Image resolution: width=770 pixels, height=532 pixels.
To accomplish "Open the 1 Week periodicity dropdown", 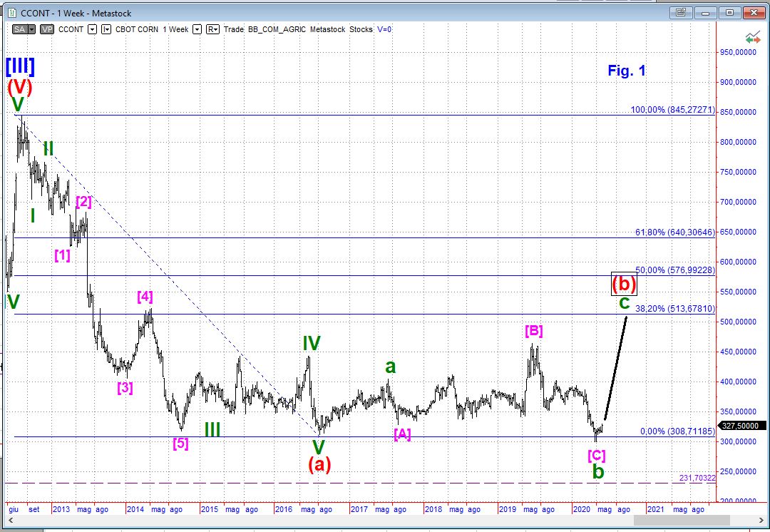I will [197, 29].
